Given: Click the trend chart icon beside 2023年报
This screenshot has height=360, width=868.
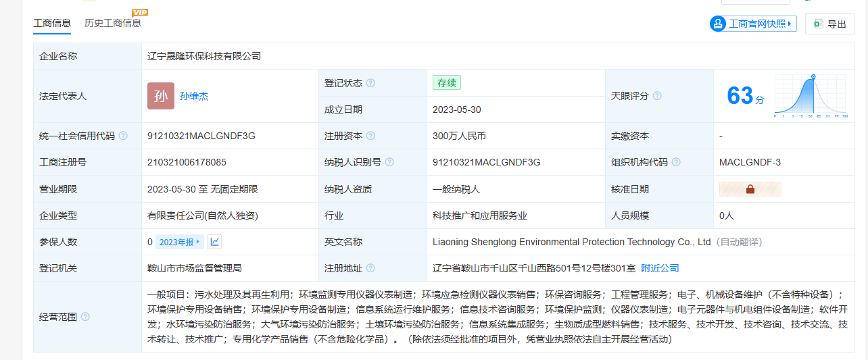Looking at the screenshot, I should (x=214, y=242).
